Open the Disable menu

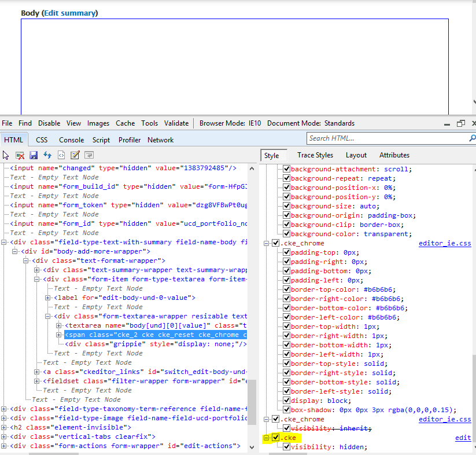(x=49, y=123)
